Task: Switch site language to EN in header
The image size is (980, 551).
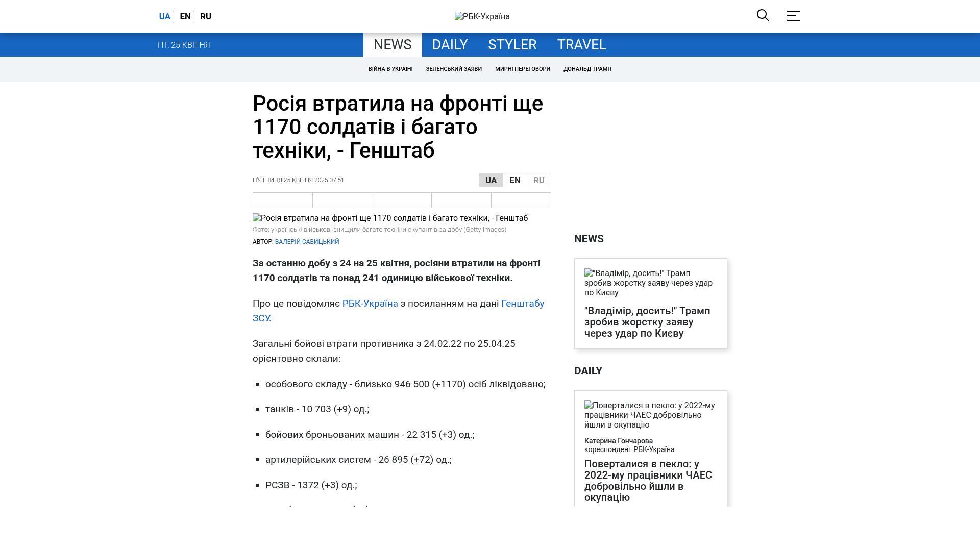Action: [185, 16]
